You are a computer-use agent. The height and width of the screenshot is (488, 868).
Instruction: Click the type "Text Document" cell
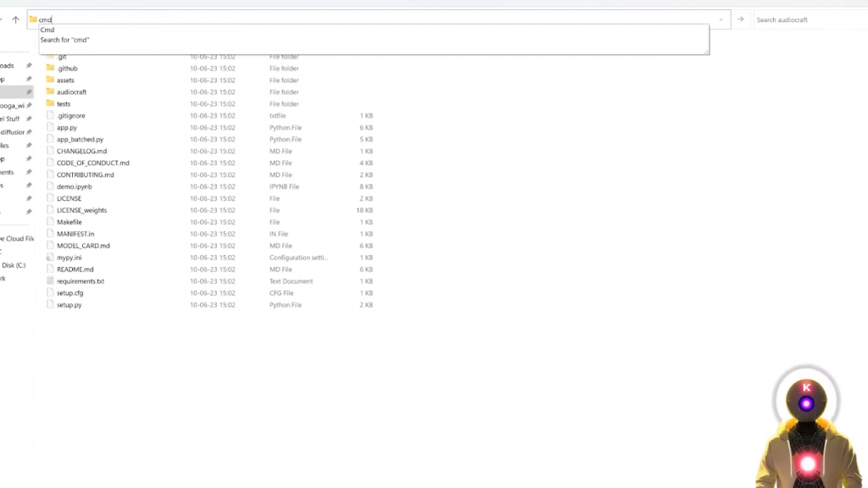292,281
